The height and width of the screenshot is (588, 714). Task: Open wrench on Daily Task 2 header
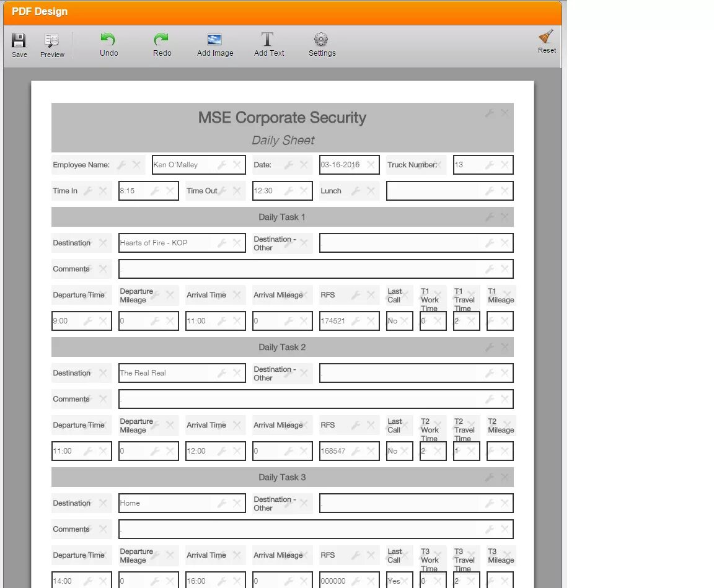pos(490,347)
